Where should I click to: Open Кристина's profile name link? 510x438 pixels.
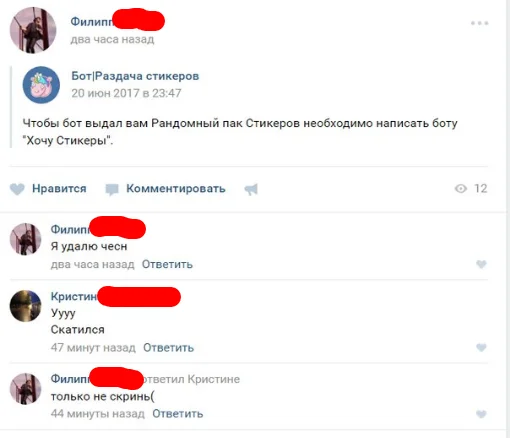click(74, 296)
